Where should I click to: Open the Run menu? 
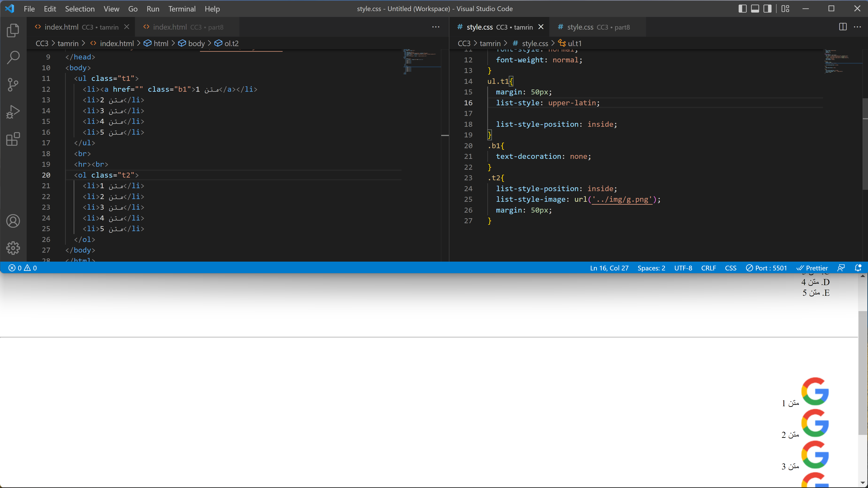point(153,9)
